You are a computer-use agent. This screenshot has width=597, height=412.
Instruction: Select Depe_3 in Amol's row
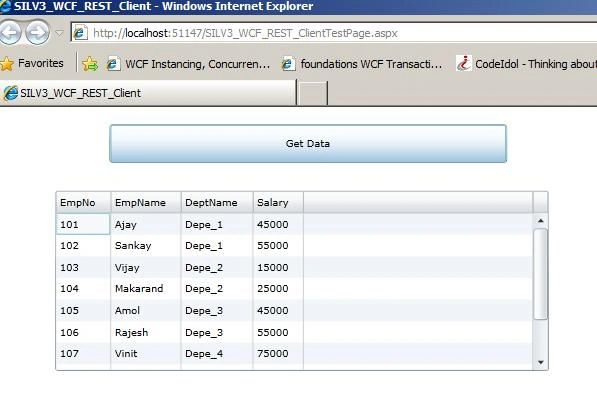[217, 310]
